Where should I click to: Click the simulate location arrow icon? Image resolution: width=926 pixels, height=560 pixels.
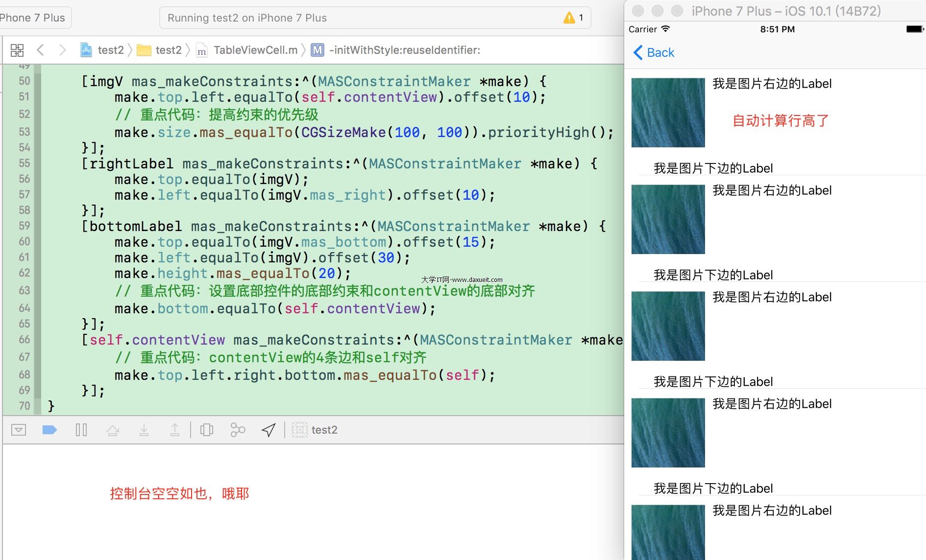pyautogui.click(x=268, y=430)
